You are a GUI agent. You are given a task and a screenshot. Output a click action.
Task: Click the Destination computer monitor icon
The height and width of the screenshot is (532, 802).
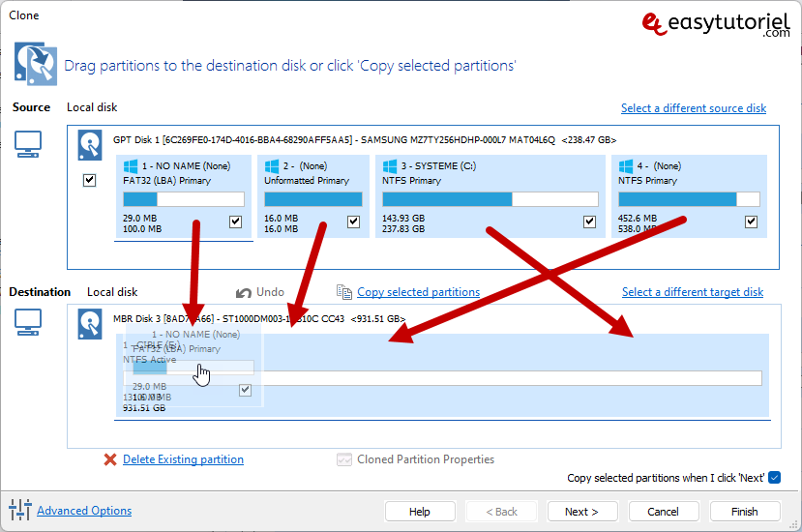[28, 322]
